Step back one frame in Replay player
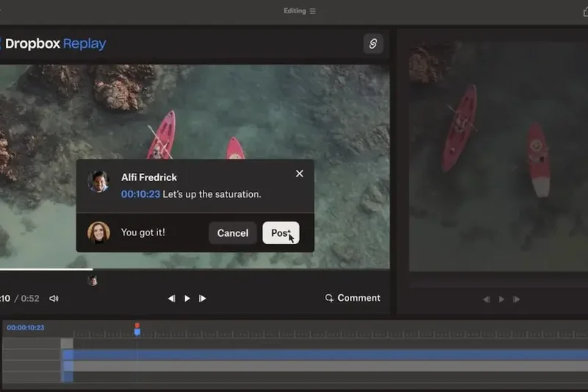 (171, 299)
